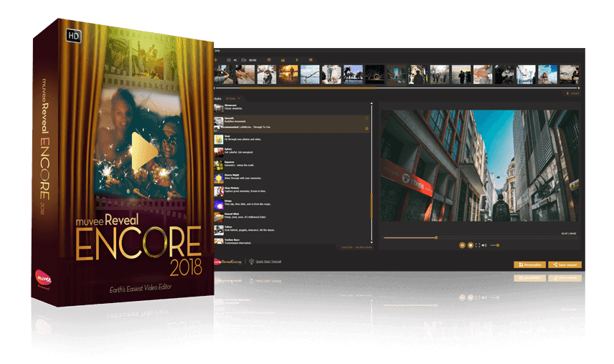Switch preview to fullscreen
The width and height of the screenshot is (614, 364).
click(478, 245)
